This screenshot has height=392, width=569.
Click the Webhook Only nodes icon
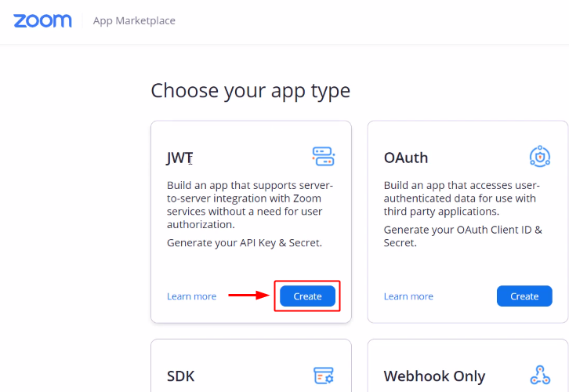click(540, 375)
